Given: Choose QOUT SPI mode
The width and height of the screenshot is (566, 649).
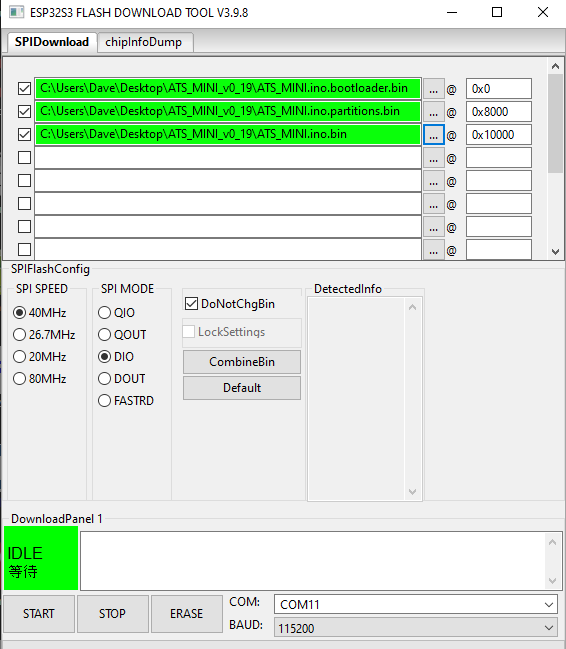Looking at the screenshot, I should pyautogui.click(x=122, y=334).
